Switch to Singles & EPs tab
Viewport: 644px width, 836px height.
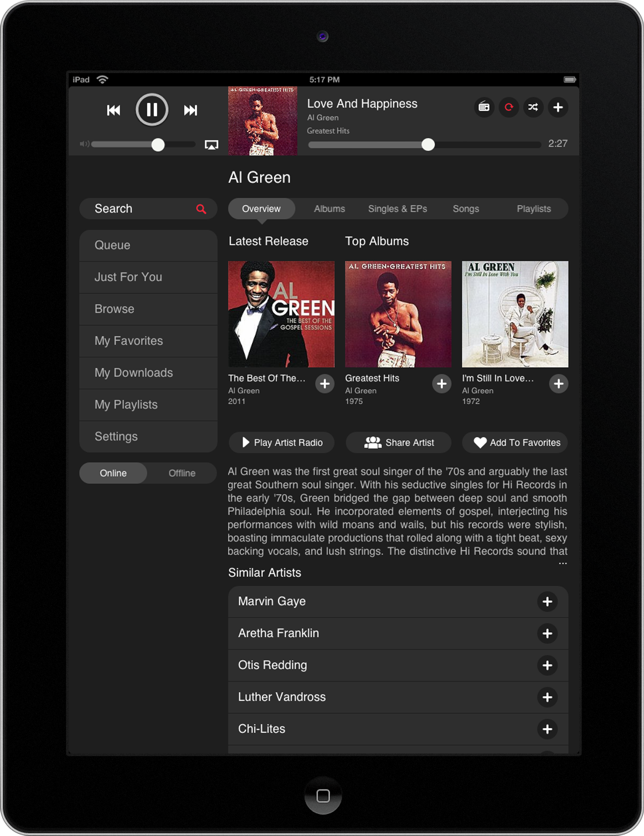pos(398,209)
